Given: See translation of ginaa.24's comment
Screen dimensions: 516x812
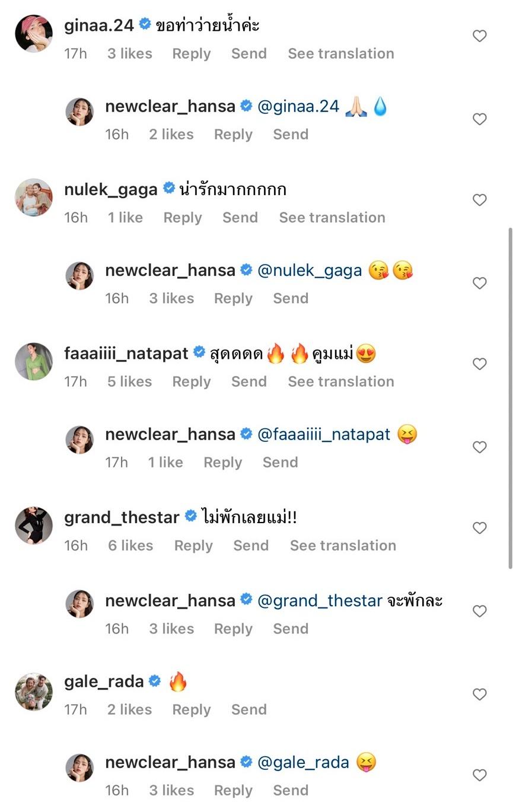Looking at the screenshot, I should (x=340, y=53).
